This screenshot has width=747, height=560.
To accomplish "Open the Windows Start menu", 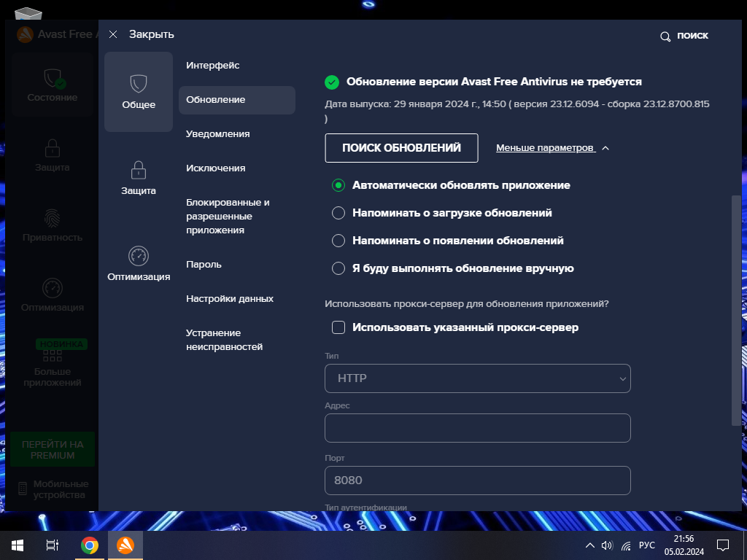I will (18, 545).
